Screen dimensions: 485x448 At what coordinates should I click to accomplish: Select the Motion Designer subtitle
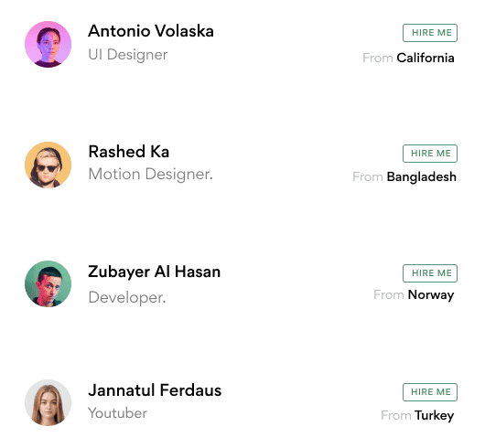click(151, 174)
